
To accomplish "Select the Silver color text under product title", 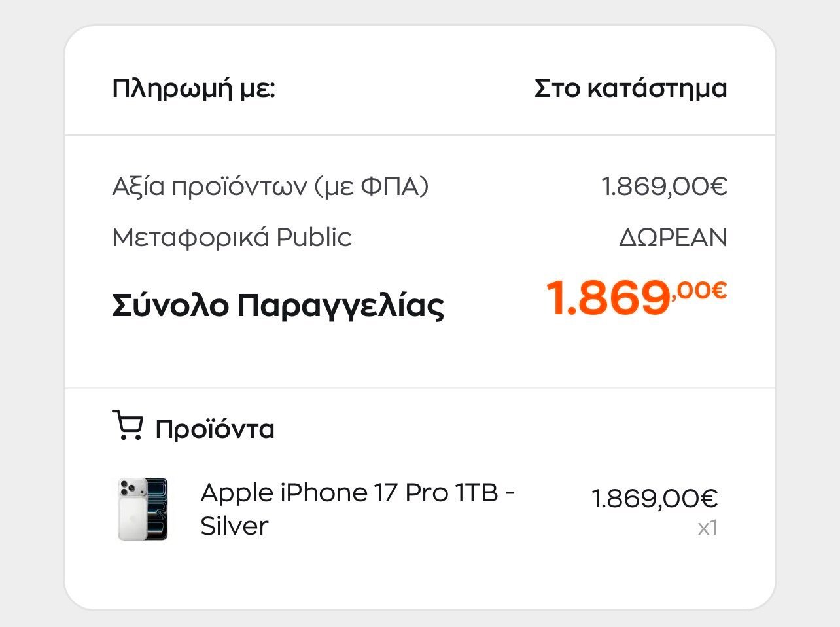I will point(234,526).
